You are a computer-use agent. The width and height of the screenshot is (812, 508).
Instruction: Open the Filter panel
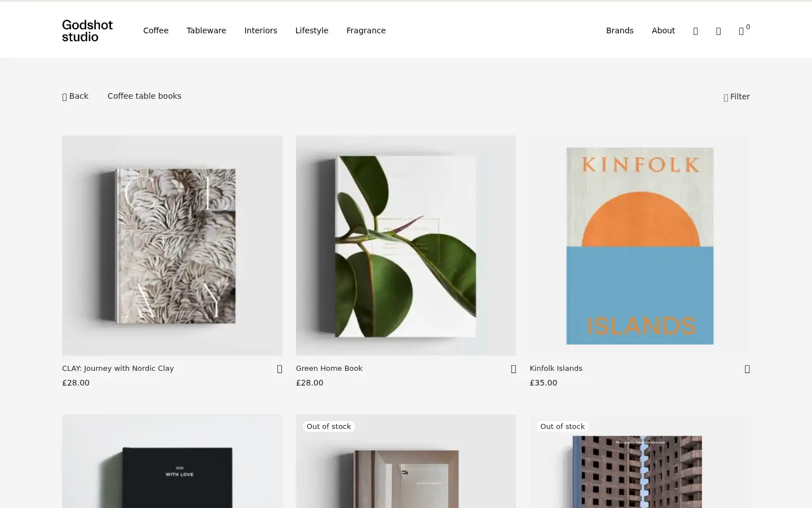click(736, 97)
